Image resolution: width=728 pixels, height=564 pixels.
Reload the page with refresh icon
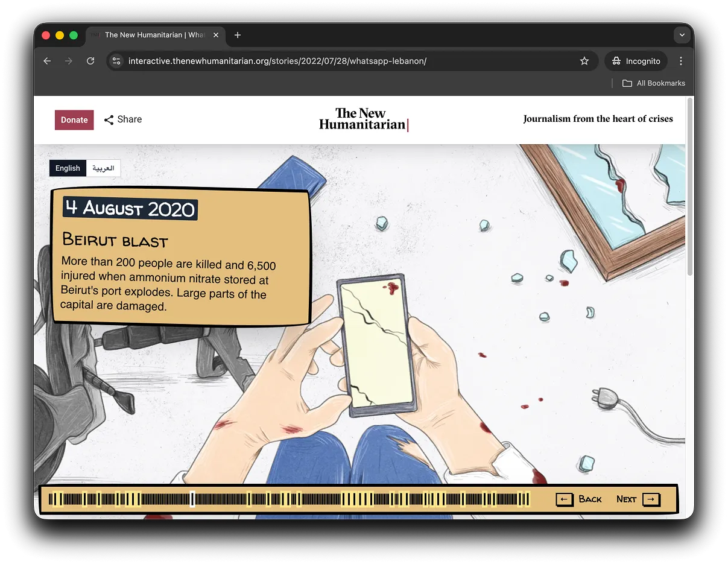click(x=90, y=61)
